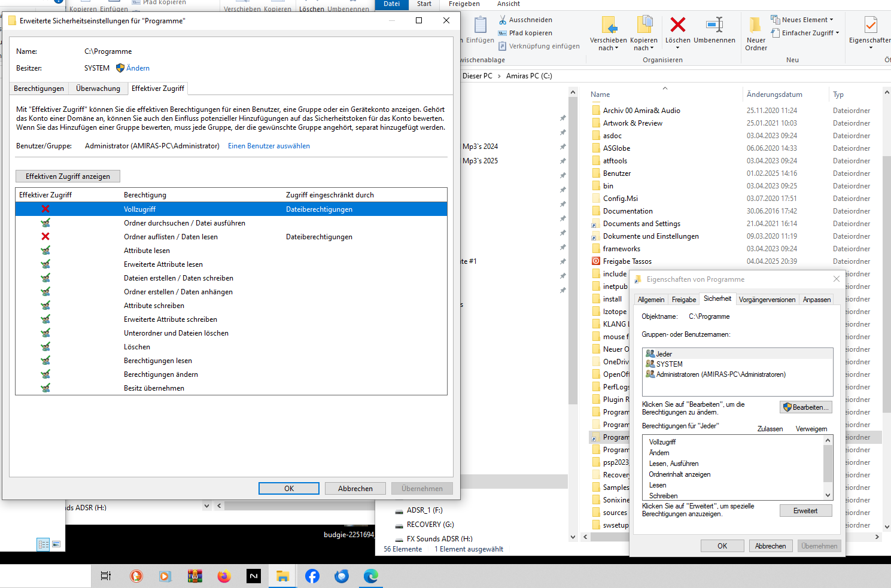Click the Erweitert button in Eigenschaften
The width and height of the screenshot is (891, 588).
pos(806,511)
